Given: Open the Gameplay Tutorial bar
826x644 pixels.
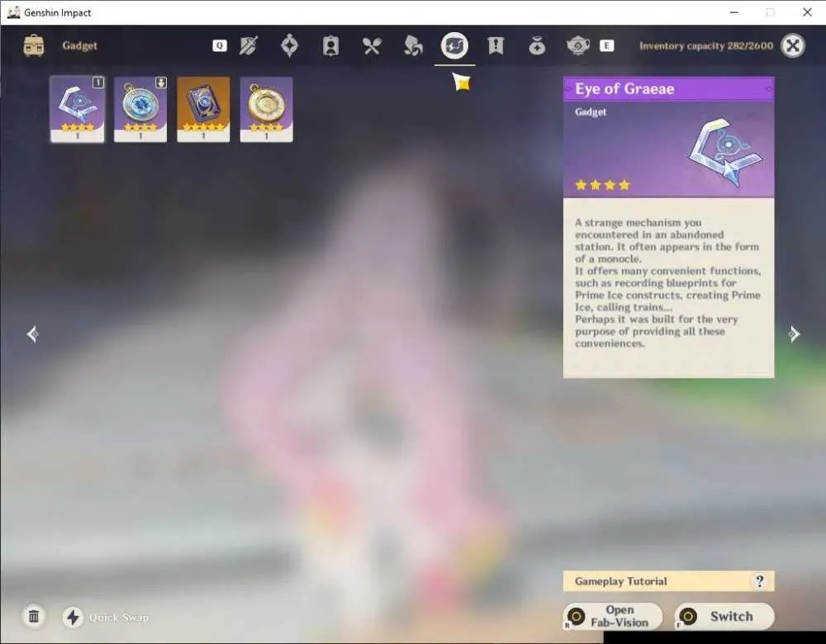Looking at the screenshot, I should tap(668, 581).
